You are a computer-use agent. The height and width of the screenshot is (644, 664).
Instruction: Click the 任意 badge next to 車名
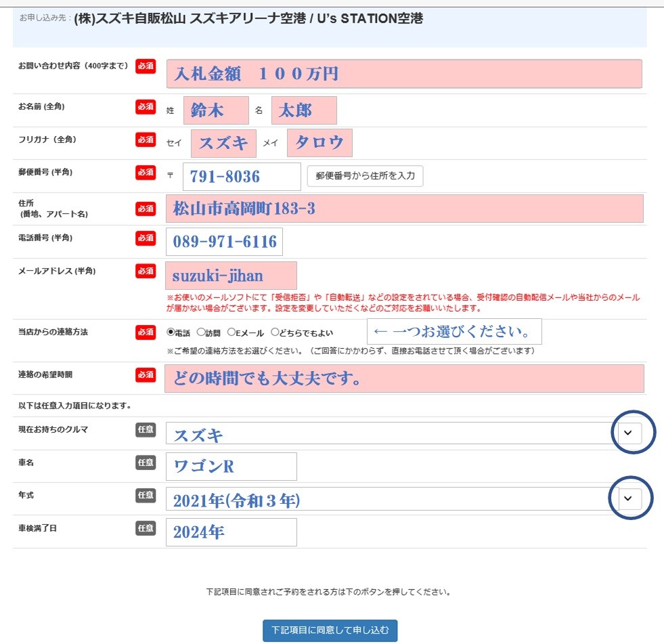[x=146, y=463]
